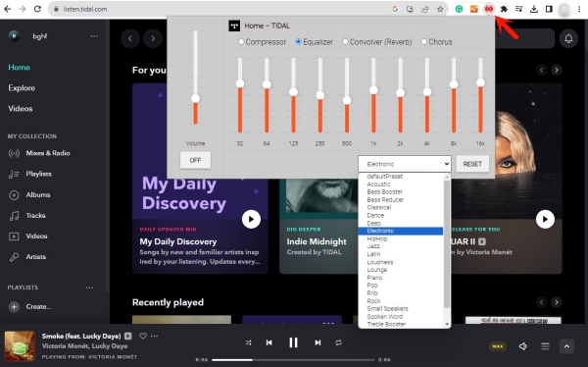Image resolution: width=588 pixels, height=367 pixels.
Task: Open track options next to the heart
Action: click(x=154, y=336)
